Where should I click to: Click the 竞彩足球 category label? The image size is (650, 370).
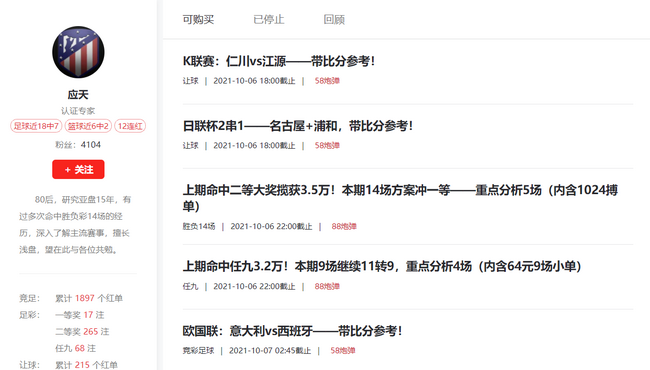(198, 351)
